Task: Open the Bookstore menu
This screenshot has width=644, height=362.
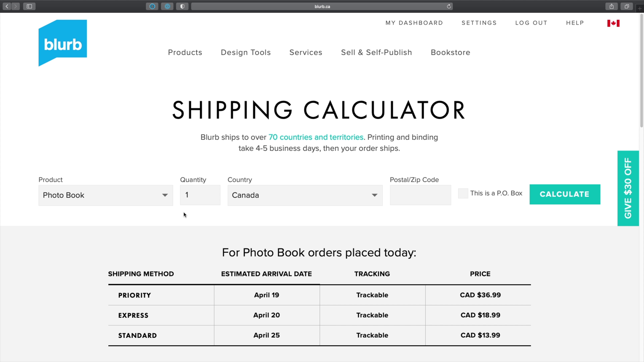Action: (x=450, y=52)
